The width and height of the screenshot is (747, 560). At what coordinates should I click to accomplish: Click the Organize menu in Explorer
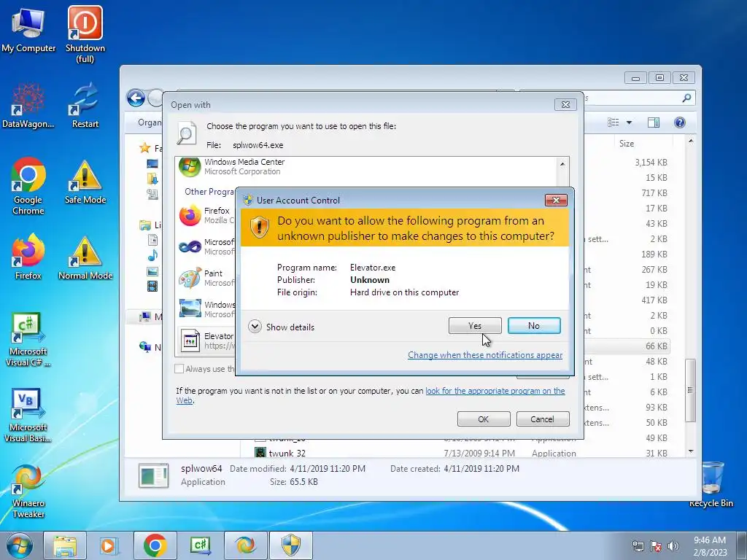(x=150, y=122)
